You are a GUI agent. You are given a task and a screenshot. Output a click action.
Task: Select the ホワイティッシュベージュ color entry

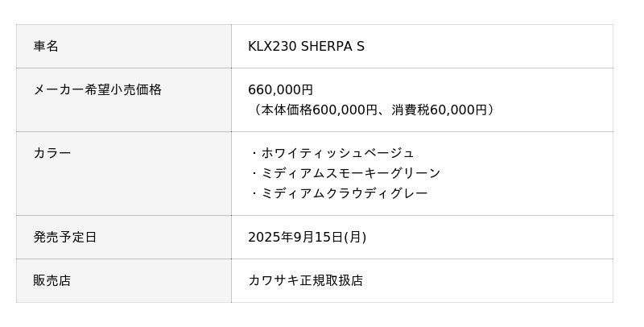pyautogui.click(x=337, y=153)
